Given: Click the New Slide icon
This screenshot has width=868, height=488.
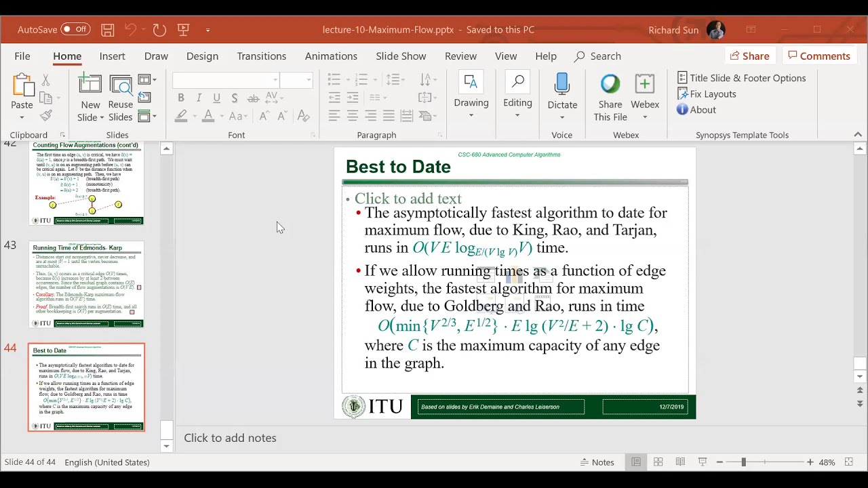Looking at the screenshot, I should (x=90, y=84).
